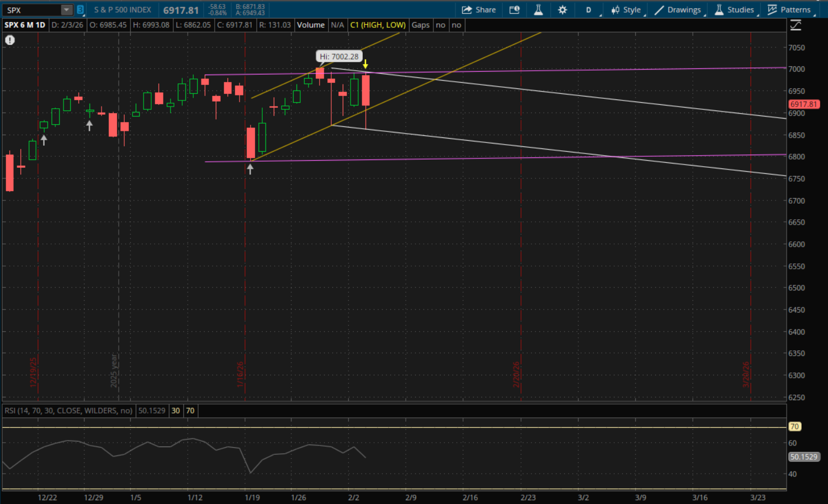Open the Patterns menu
Screen dimensions: 828x504
[789, 10]
